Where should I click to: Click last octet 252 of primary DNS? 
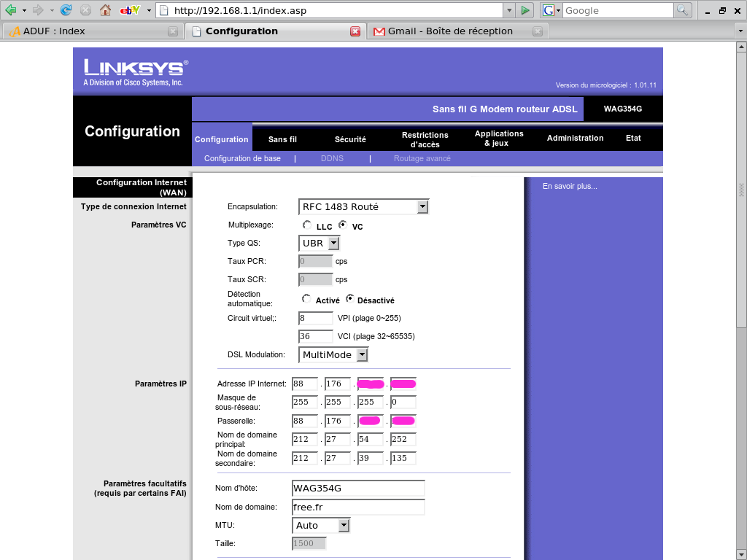pos(403,439)
